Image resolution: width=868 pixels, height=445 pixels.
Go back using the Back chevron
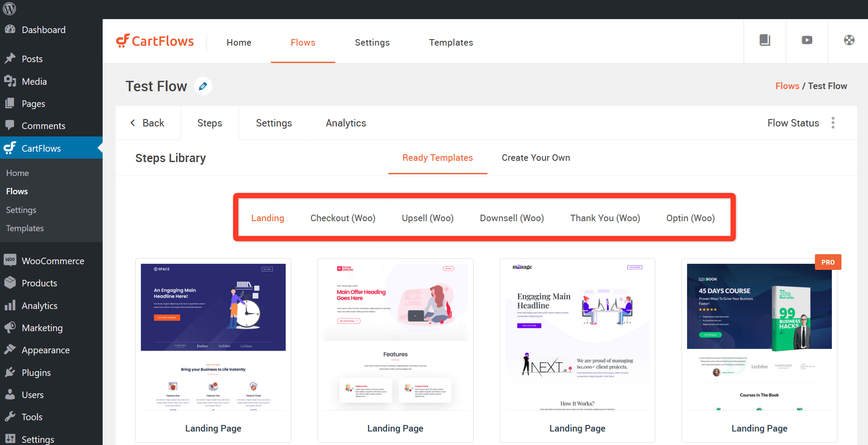[x=148, y=123]
